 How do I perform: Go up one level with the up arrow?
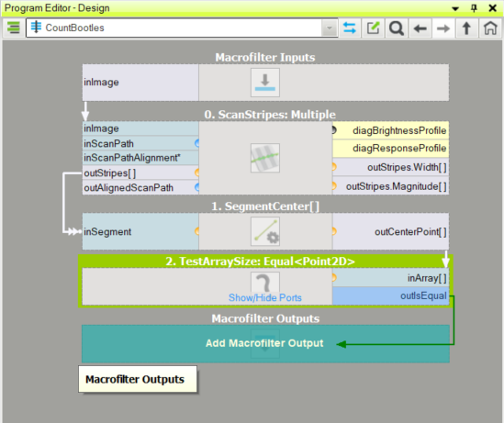point(466,28)
